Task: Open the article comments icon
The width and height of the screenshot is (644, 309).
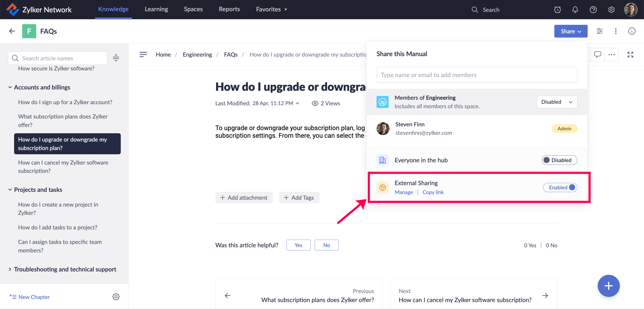Action: tap(597, 54)
